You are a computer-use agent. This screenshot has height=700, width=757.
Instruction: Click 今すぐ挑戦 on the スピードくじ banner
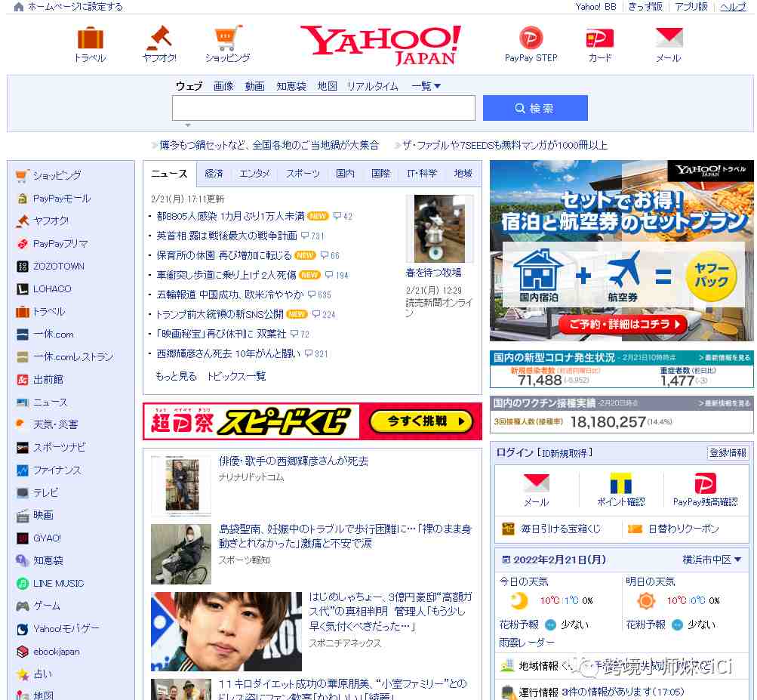tap(421, 421)
